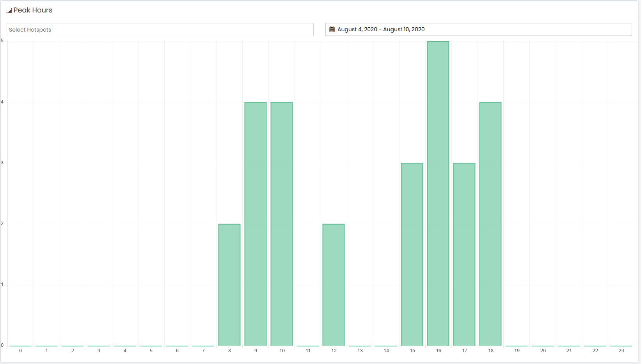
Task: Open the August 4 – August 10 date range picker
Action: [x=479, y=29]
